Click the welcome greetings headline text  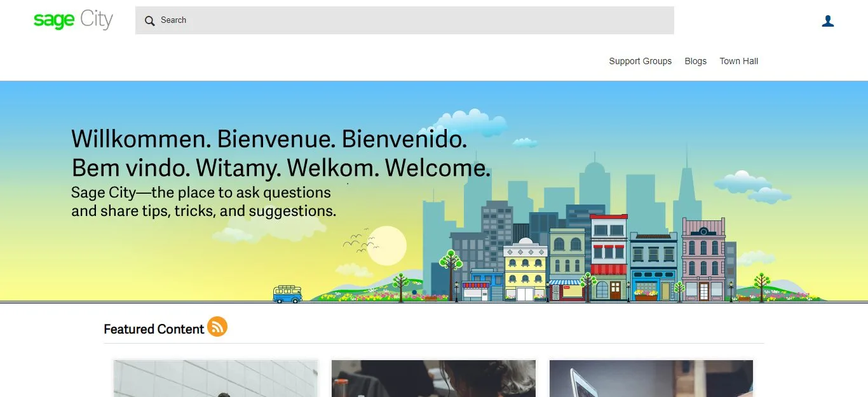click(281, 153)
